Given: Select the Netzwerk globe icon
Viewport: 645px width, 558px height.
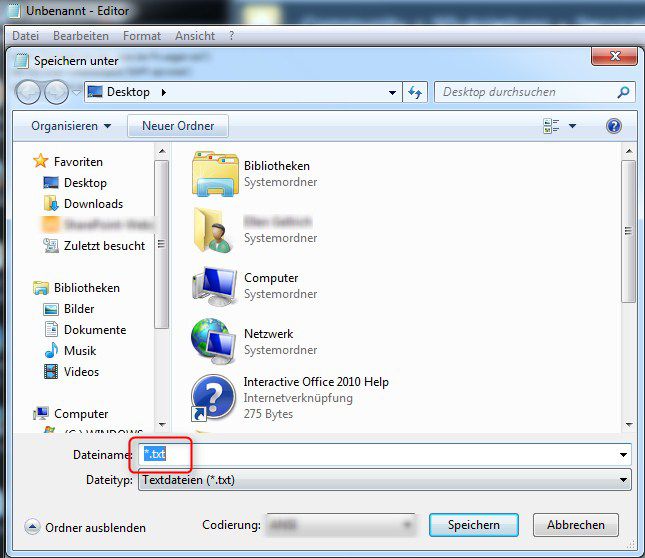Looking at the screenshot, I should pos(214,341).
